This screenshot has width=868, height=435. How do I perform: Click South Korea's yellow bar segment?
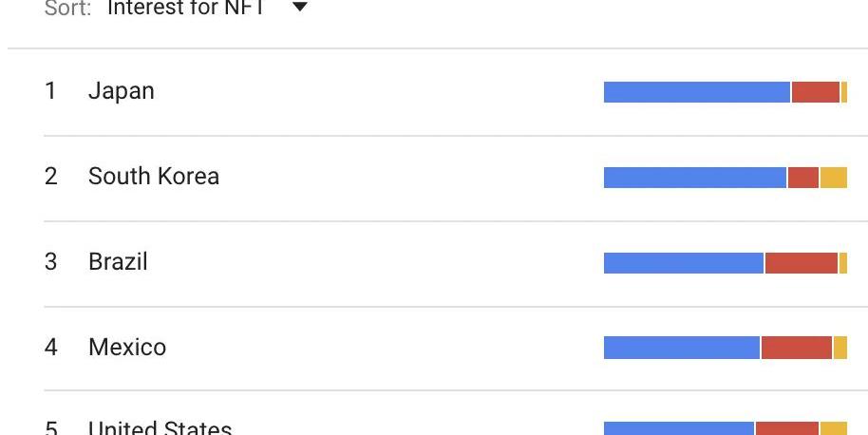tap(833, 178)
